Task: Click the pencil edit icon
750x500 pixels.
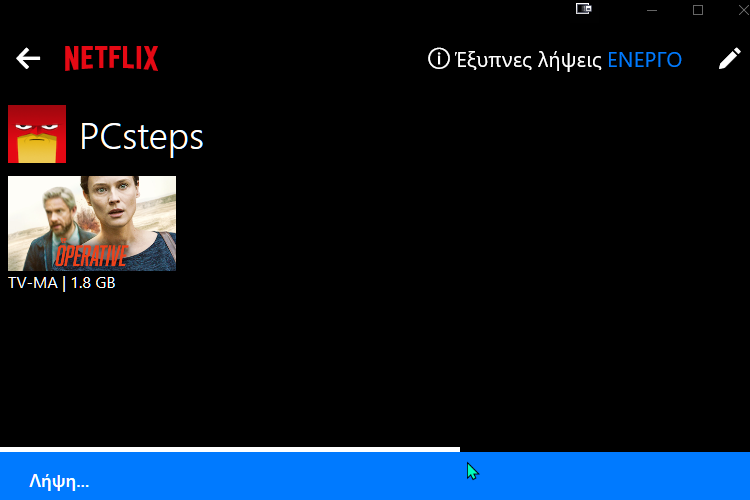Action: coord(729,59)
